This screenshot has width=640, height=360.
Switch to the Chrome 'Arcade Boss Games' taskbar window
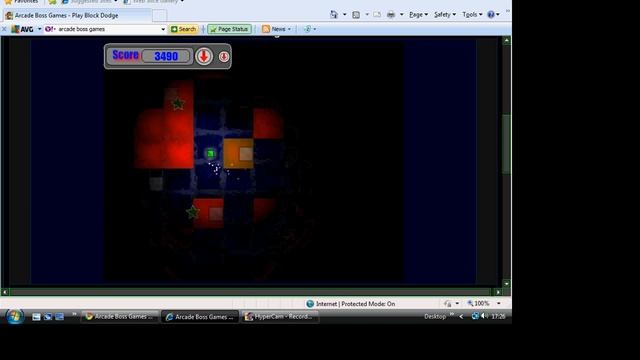(x=120, y=316)
